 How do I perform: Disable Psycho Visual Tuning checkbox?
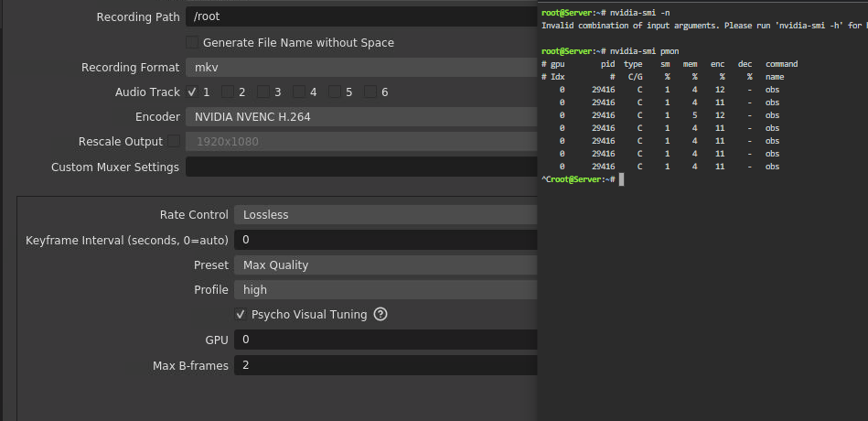(x=241, y=315)
